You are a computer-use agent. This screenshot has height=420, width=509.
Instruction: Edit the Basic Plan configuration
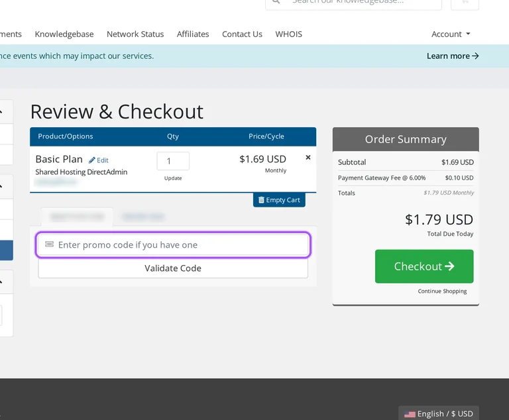[x=99, y=160]
